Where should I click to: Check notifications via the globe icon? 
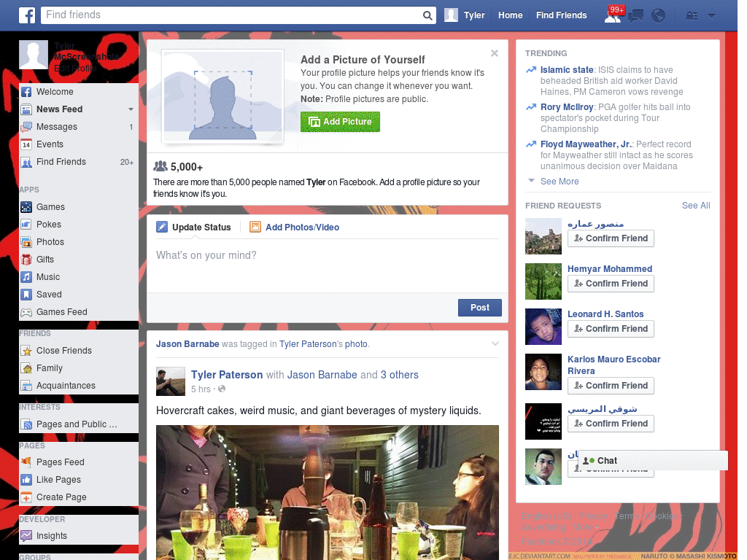click(658, 15)
